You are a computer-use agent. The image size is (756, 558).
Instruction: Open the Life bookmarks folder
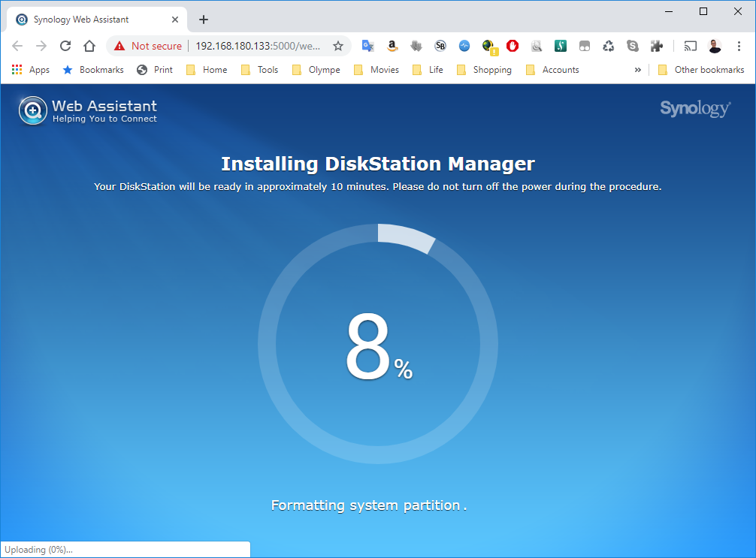click(428, 70)
